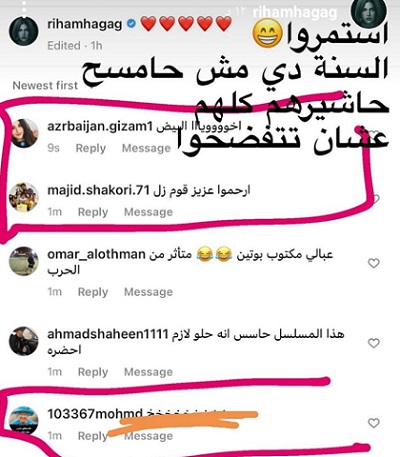Reply to omar_alothman's comment

[93, 292]
